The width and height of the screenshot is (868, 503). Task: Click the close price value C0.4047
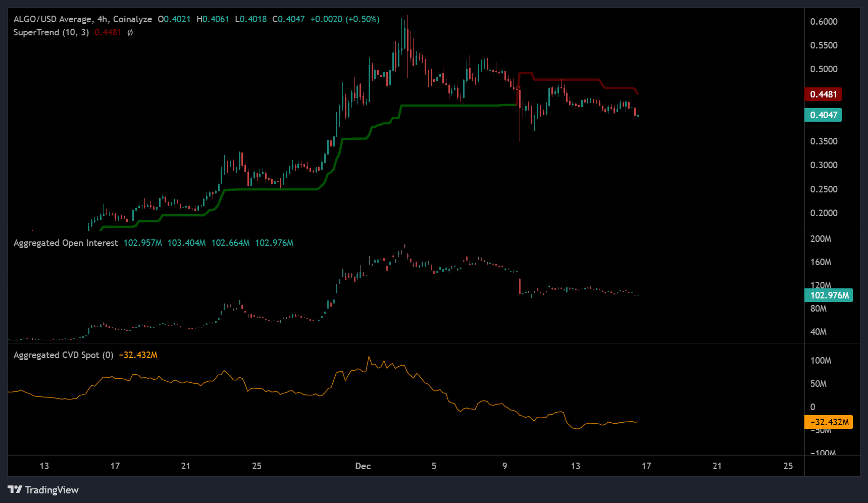coord(289,19)
